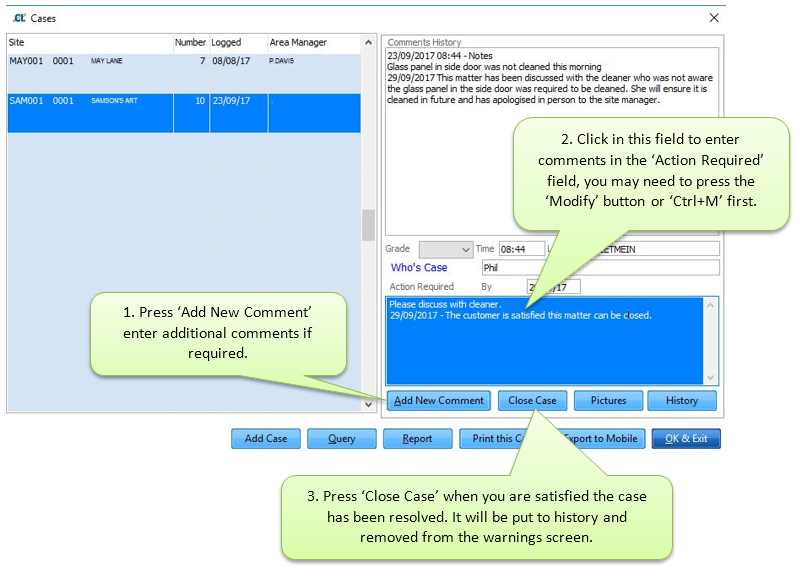Click the Report button
This screenshot has width=797, height=566.
tap(417, 438)
